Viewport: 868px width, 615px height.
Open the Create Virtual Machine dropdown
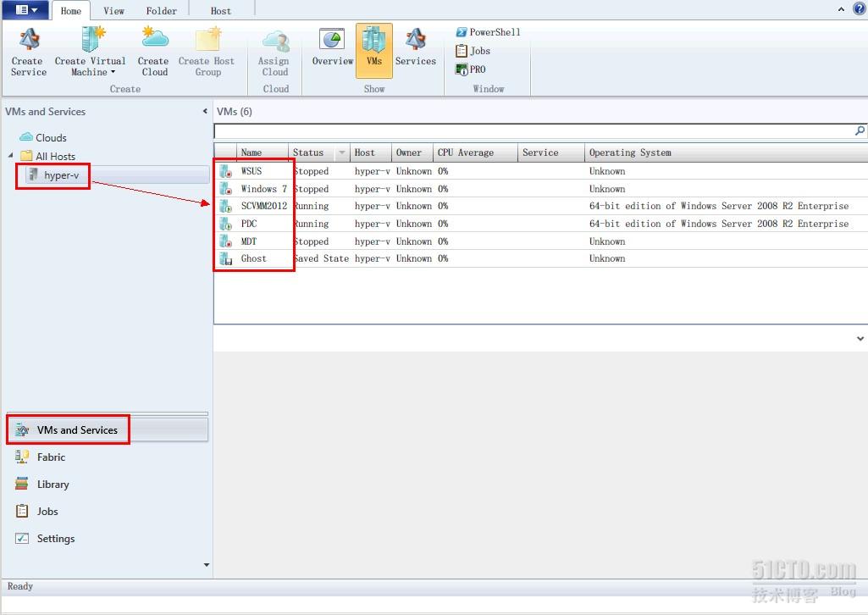pyautogui.click(x=91, y=52)
